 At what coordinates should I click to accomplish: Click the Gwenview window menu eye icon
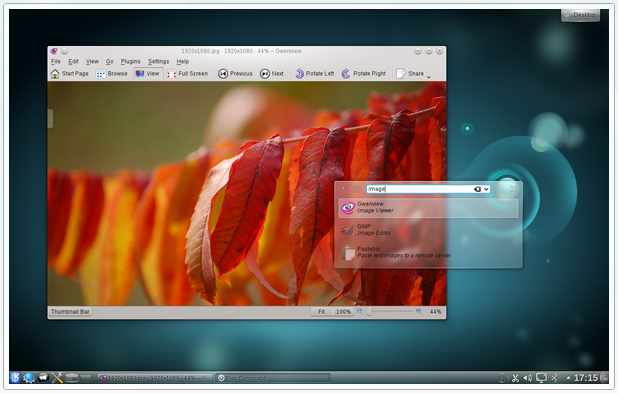coord(54,51)
